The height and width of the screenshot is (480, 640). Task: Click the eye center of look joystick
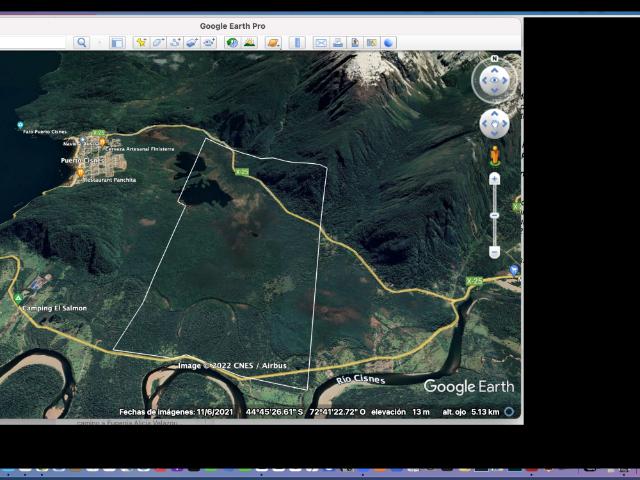494,80
